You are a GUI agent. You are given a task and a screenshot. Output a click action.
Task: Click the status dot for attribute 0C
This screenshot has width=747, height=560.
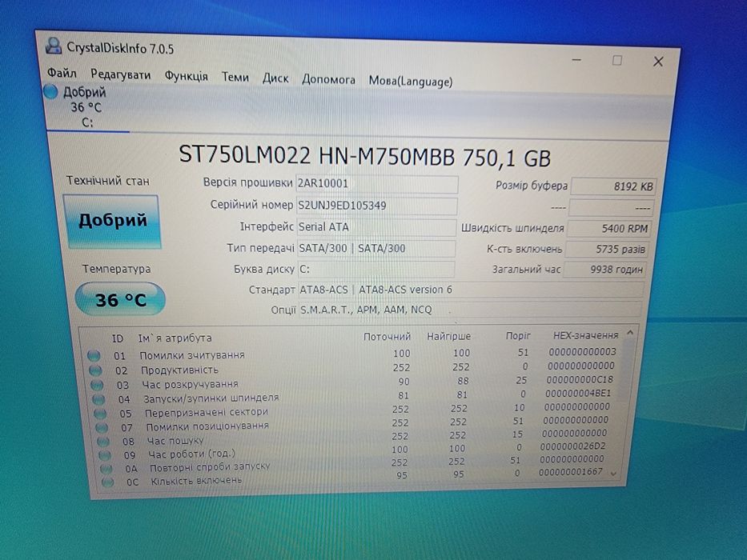(107, 482)
